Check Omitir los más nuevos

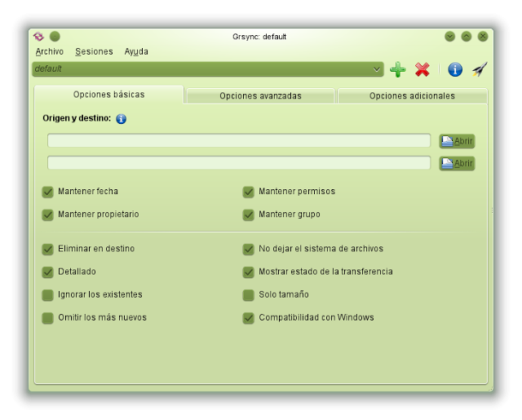(47, 318)
